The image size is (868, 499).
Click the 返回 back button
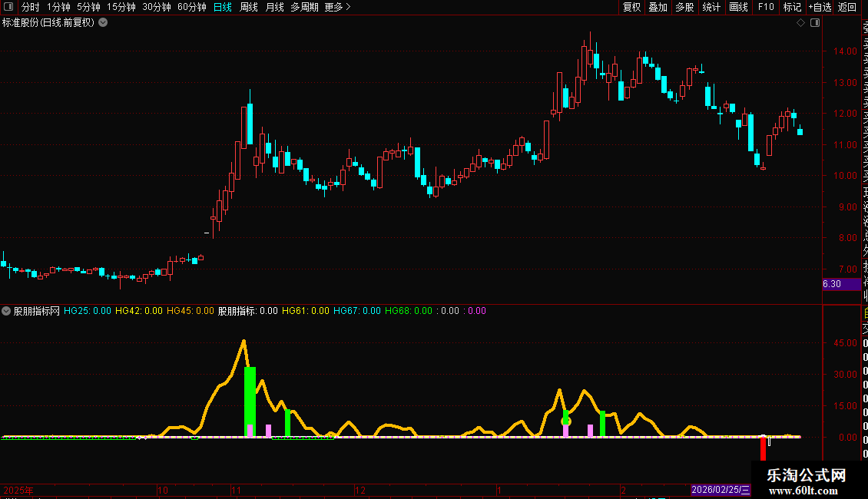click(x=847, y=7)
